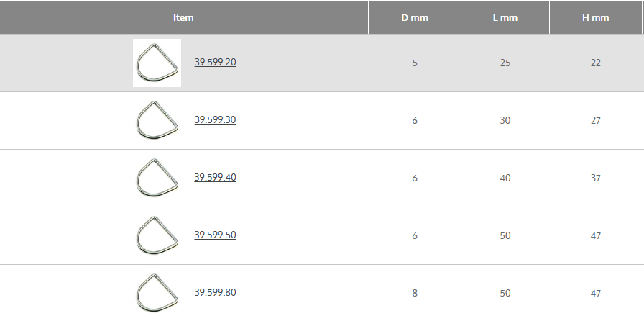644x321 pixels.
Task: Click the Item column header
Action: point(183,17)
